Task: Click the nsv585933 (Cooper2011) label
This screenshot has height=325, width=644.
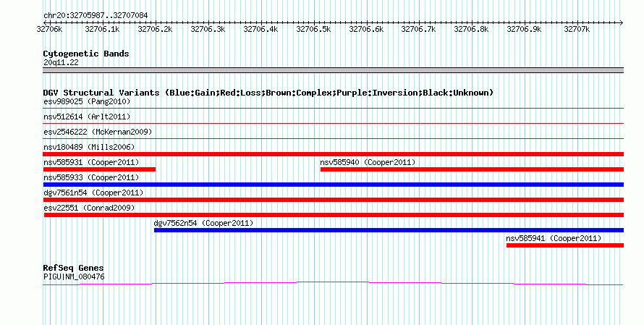Action: pos(91,177)
